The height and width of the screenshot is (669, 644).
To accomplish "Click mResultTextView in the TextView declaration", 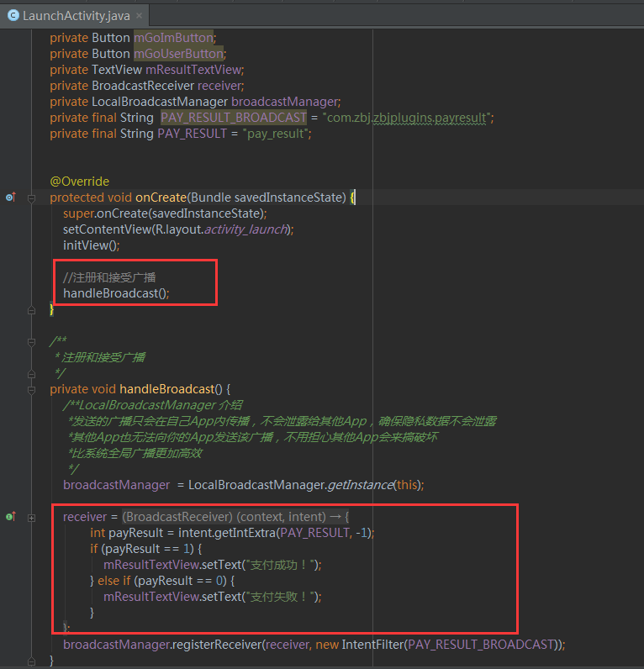I will [x=193, y=70].
